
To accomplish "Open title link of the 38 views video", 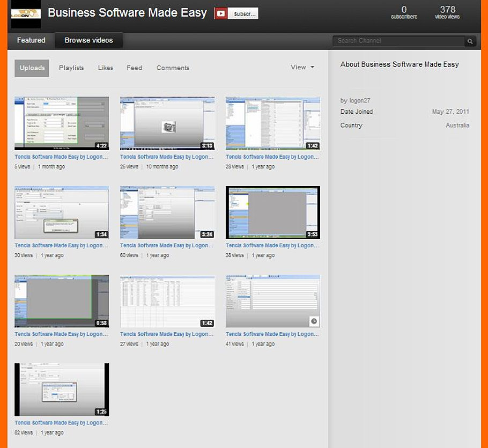I will point(272,246).
